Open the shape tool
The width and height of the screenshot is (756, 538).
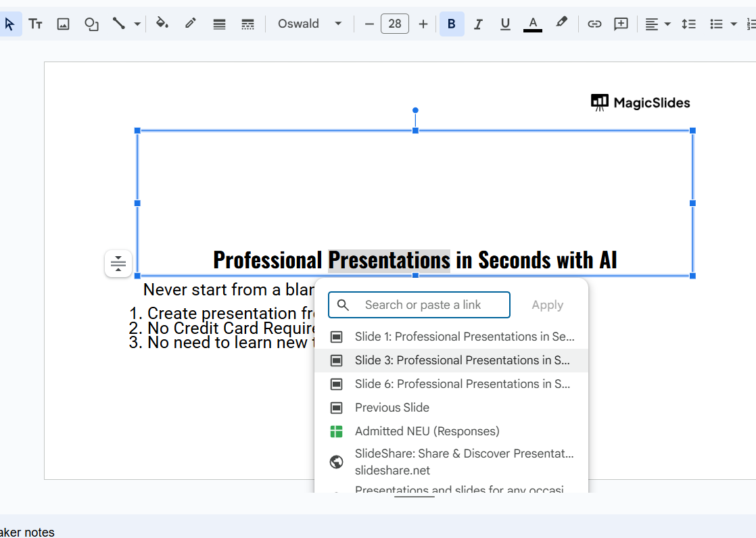[x=91, y=24]
